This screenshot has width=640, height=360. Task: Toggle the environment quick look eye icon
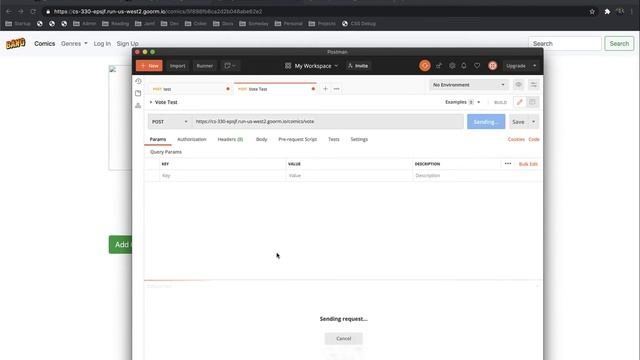pyautogui.click(x=518, y=84)
